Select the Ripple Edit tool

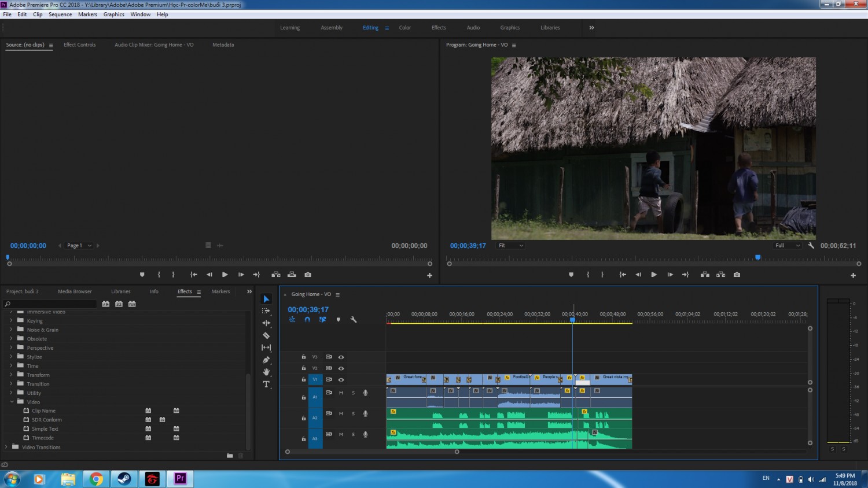(266, 323)
